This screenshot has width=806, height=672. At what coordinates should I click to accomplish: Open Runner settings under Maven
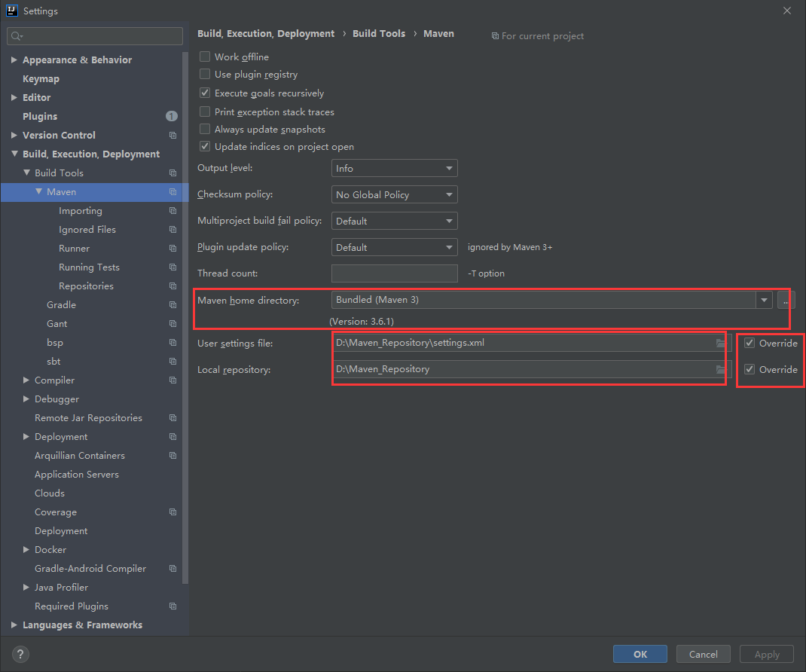(74, 249)
